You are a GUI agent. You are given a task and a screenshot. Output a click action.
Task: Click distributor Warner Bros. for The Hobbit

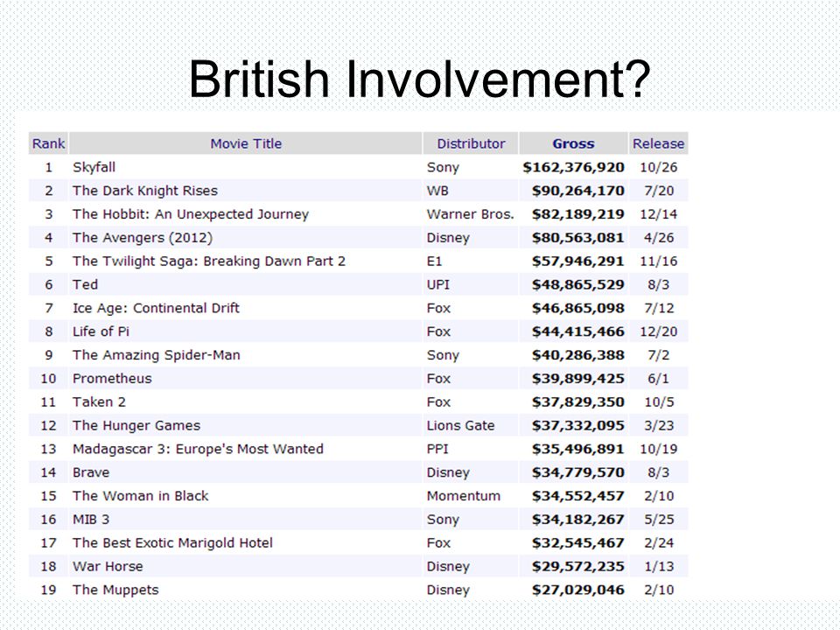point(471,214)
